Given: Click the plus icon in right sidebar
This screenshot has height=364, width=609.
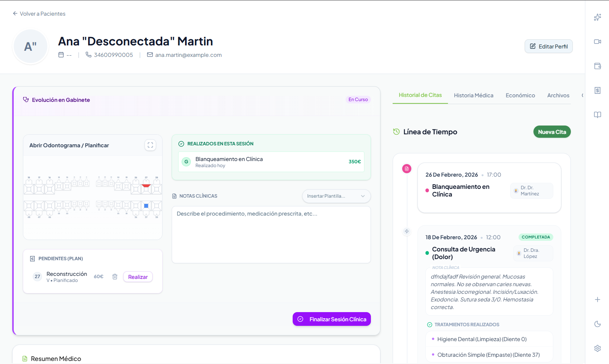Looking at the screenshot, I should coord(598,300).
